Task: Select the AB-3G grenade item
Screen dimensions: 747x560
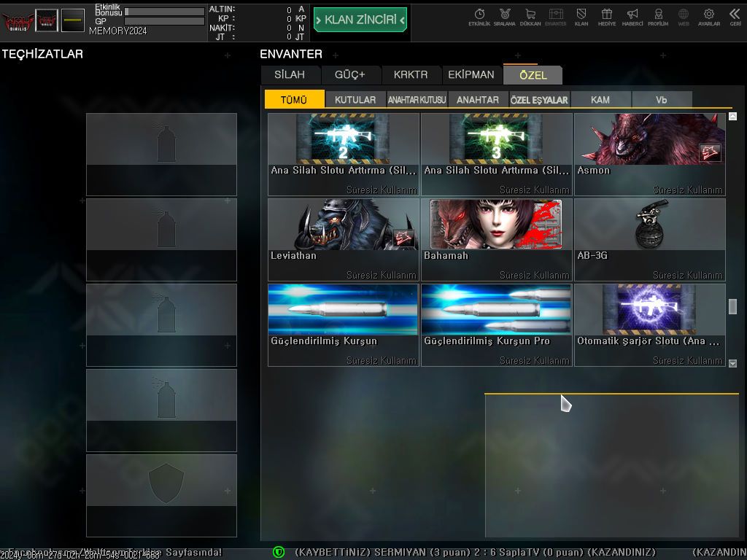Action: coord(650,240)
